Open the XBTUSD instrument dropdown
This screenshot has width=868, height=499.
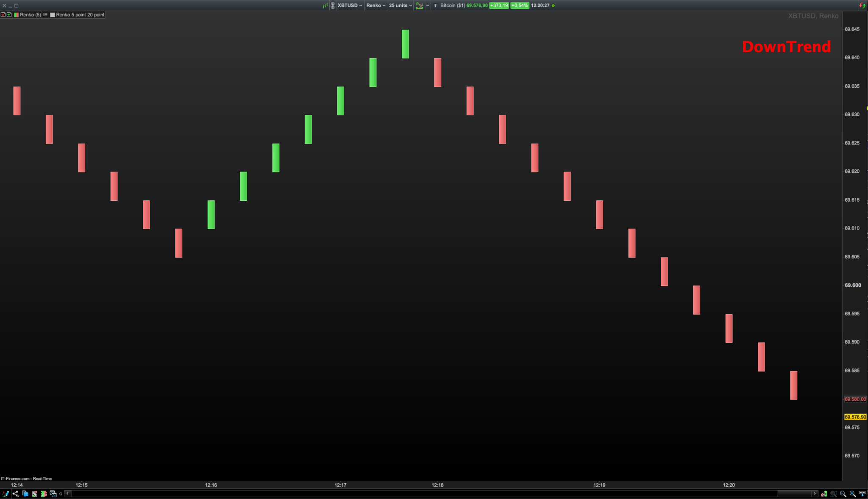pos(350,6)
